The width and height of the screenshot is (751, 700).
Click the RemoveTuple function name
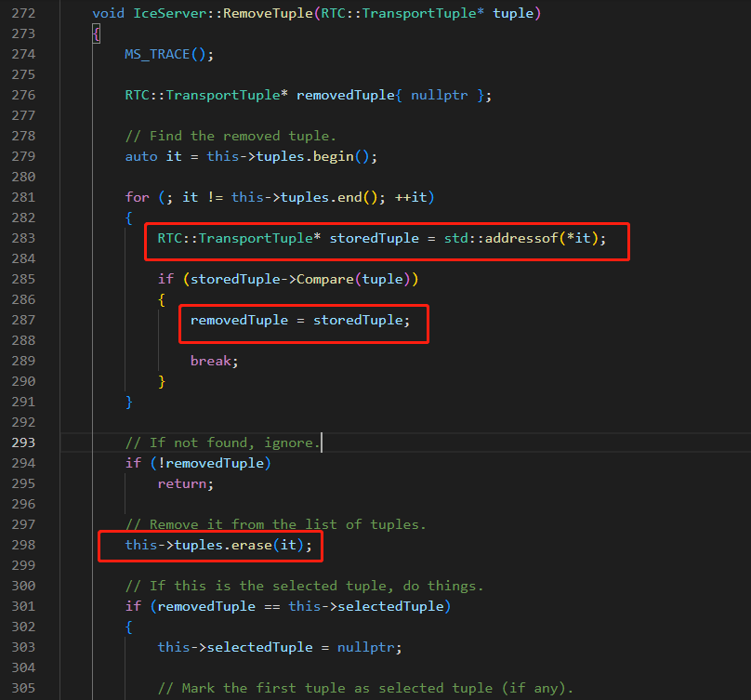click(268, 13)
